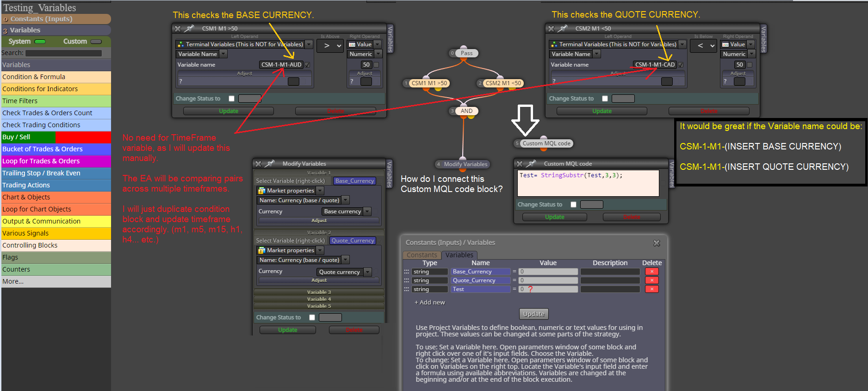Open the Buy / Sell category
Viewport: 868px width, 391px height.
pyautogui.click(x=56, y=137)
